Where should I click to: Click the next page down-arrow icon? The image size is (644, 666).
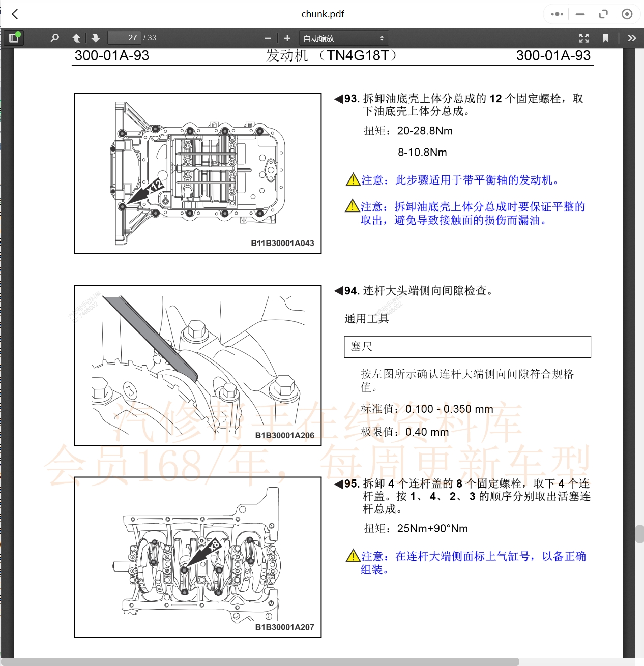[x=96, y=38]
